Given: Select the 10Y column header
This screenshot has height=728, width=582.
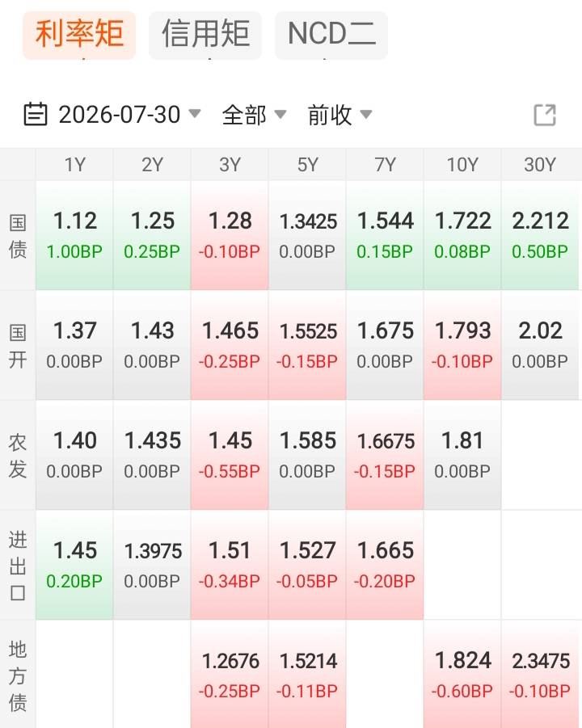Looking at the screenshot, I should [462, 164].
